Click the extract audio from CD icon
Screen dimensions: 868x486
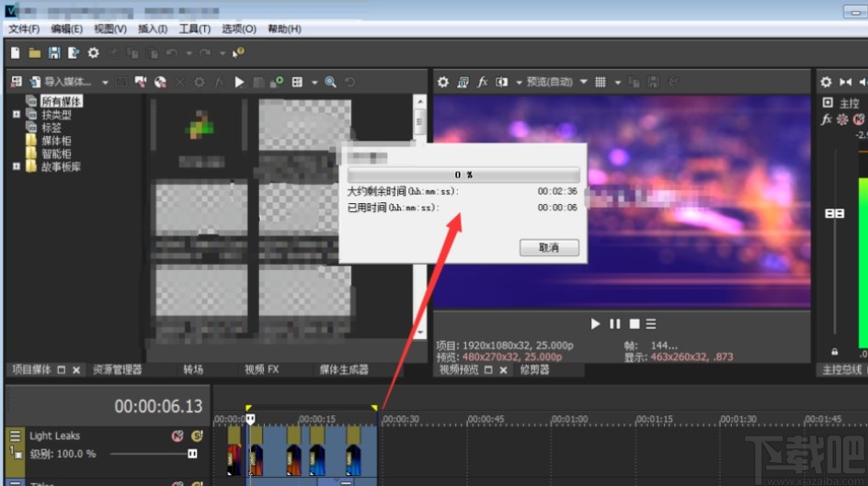tap(160, 82)
